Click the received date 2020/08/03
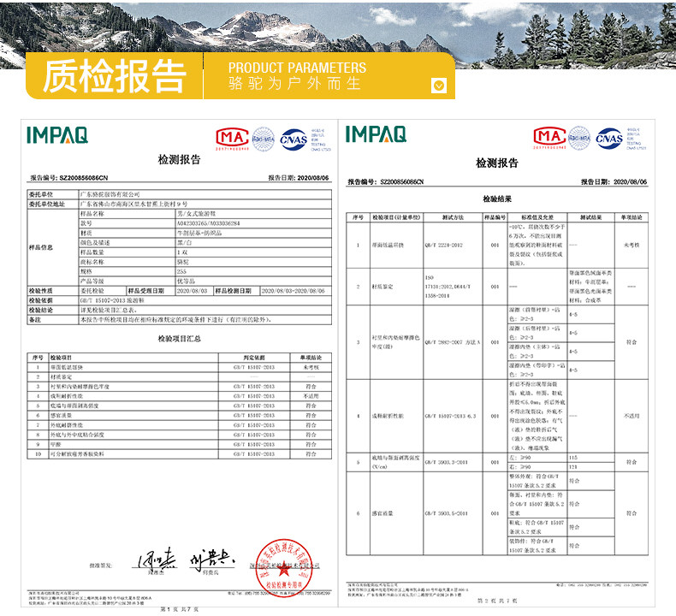 point(192,291)
